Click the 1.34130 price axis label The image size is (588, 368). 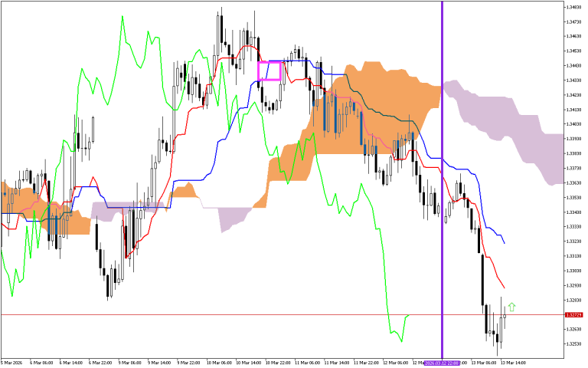(x=574, y=110)
